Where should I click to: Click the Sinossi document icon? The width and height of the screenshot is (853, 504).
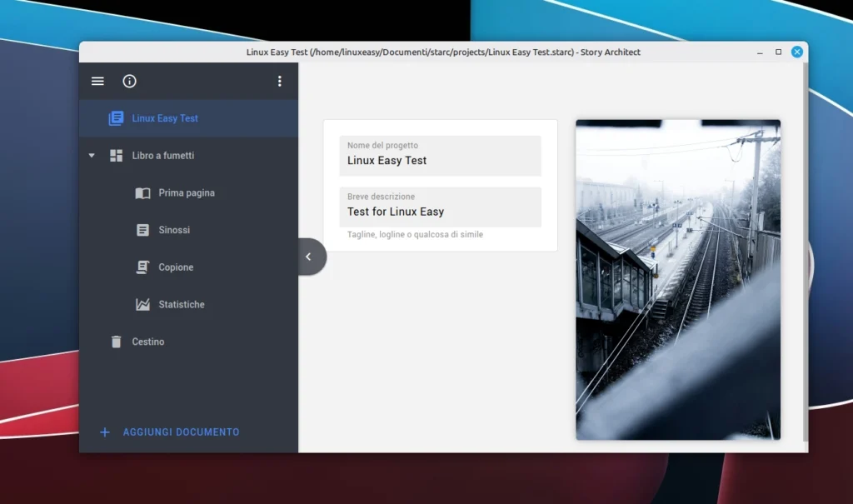coord(142,230)
